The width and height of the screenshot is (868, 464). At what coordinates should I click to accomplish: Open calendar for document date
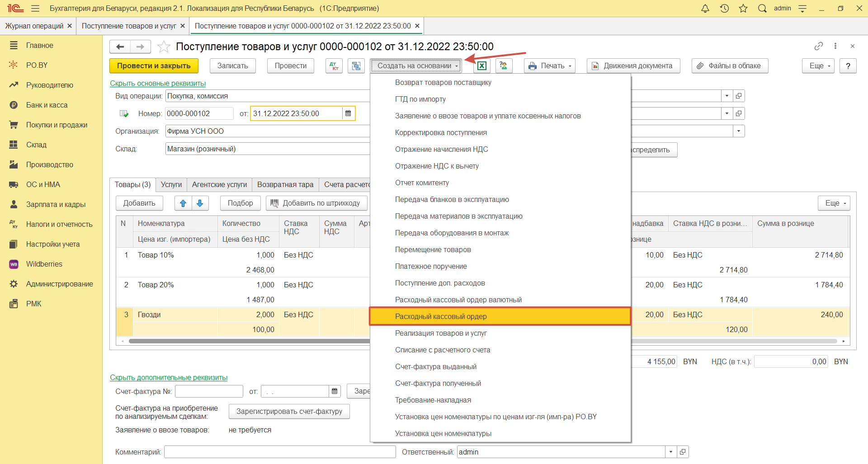tap(348, 113)
